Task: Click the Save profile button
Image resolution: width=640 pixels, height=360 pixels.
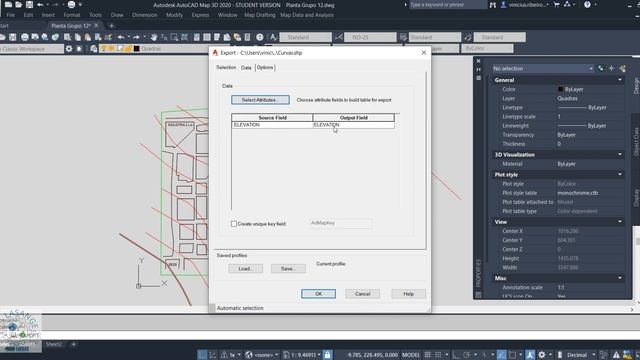Action: click(288, 269)
